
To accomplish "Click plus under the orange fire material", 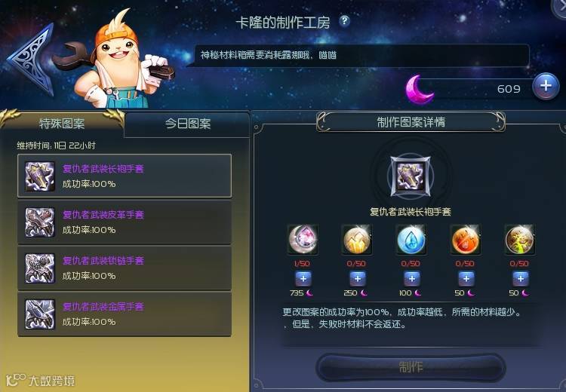I will (x=466, y=279).
